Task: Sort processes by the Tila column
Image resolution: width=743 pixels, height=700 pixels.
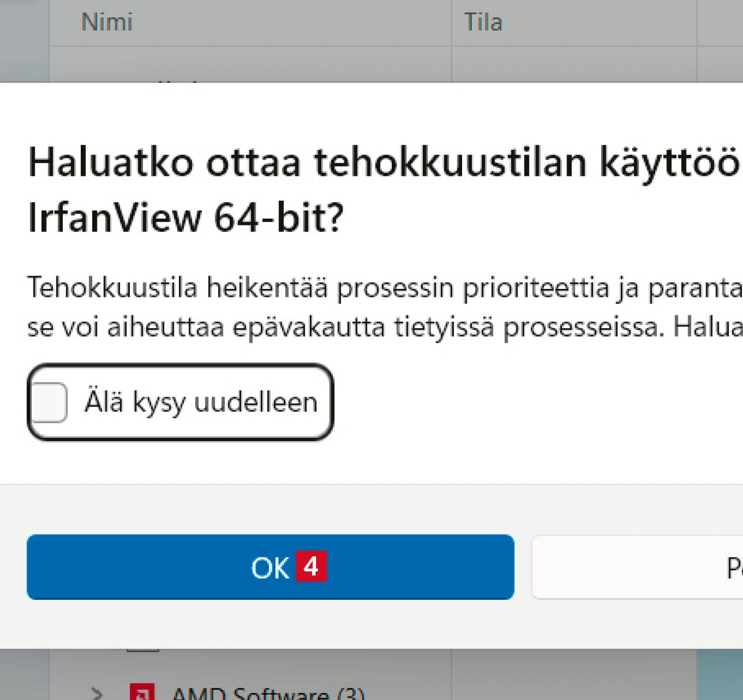Action: (483, 22)
